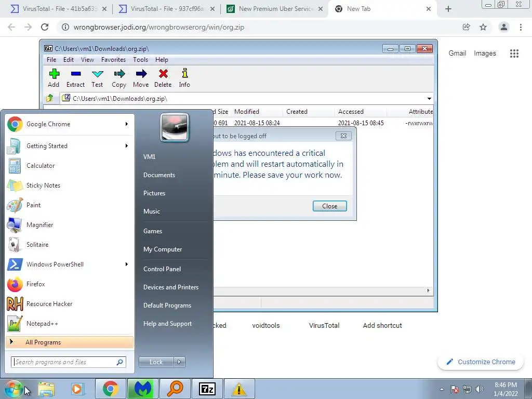Click the user account picture in the Start menu
The width and height of the screenshot is (532, 399).
[x=175, y=128]
